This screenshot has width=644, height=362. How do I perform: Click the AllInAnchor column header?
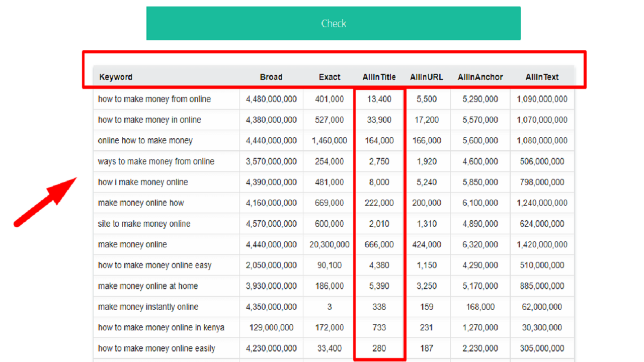(x=480, y=77)
